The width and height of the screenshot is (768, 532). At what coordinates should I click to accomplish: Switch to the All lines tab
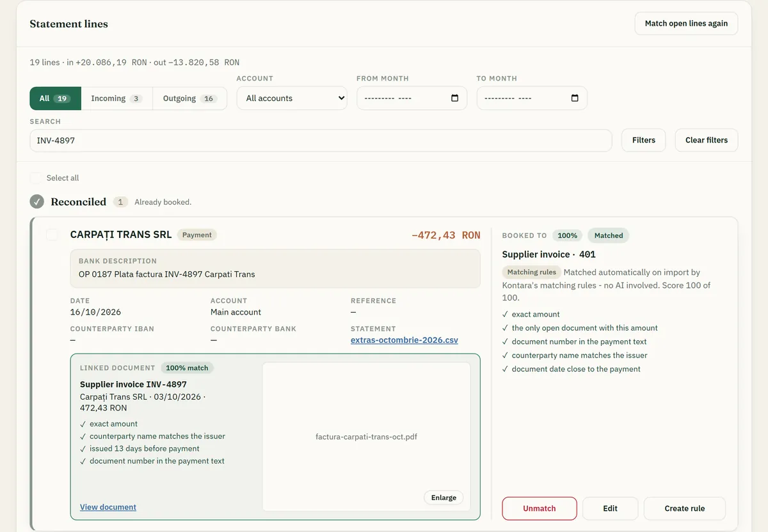55,98
